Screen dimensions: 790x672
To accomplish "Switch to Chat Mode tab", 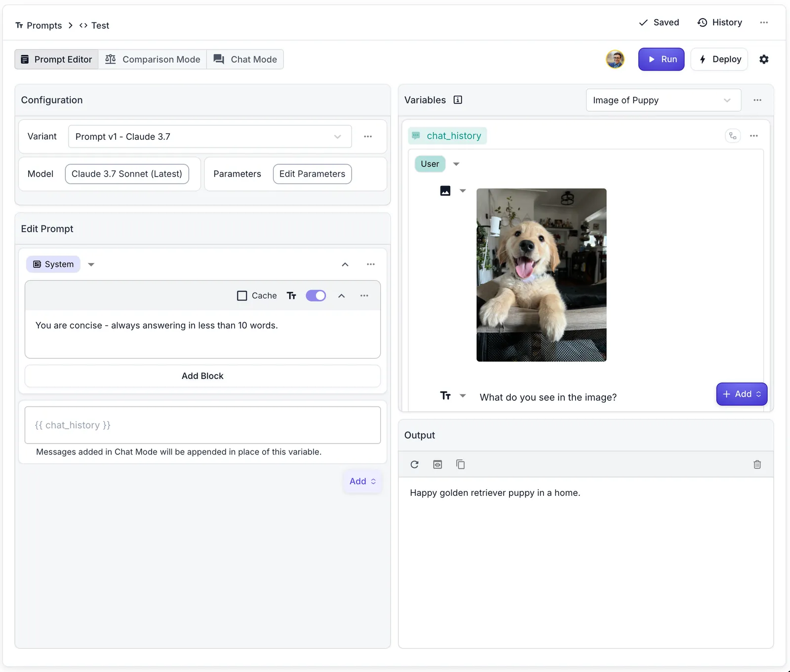I will 245,59.
